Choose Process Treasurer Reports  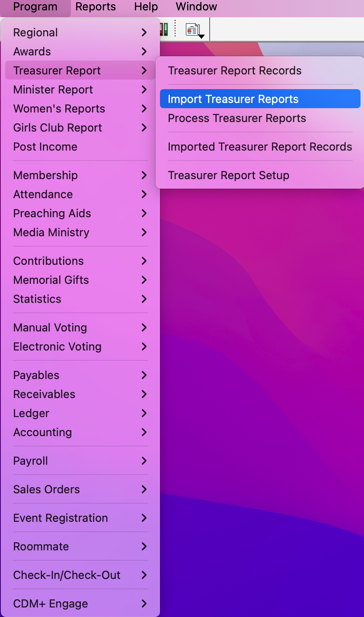coord(259,118)
